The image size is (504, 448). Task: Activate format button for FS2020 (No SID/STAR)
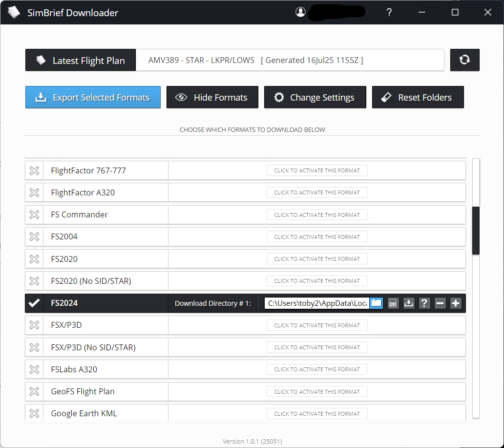coord(317,281)
